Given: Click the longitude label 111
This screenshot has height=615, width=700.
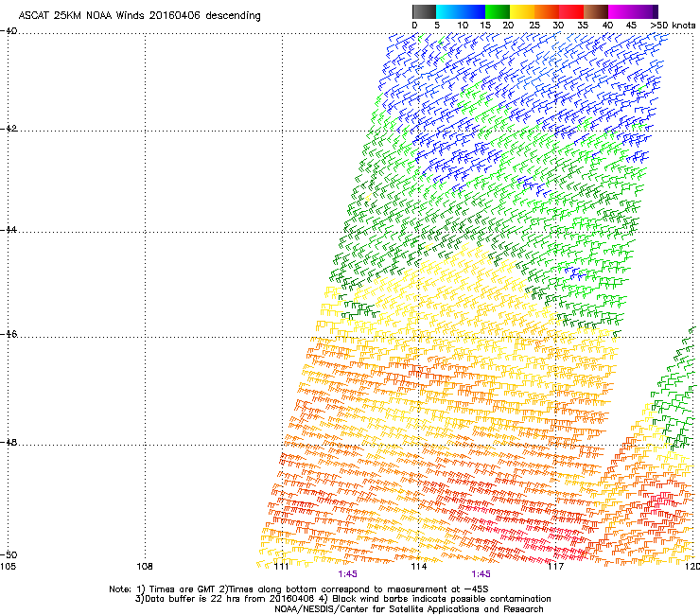Looking at the screenshot, I should pos(282,567).
